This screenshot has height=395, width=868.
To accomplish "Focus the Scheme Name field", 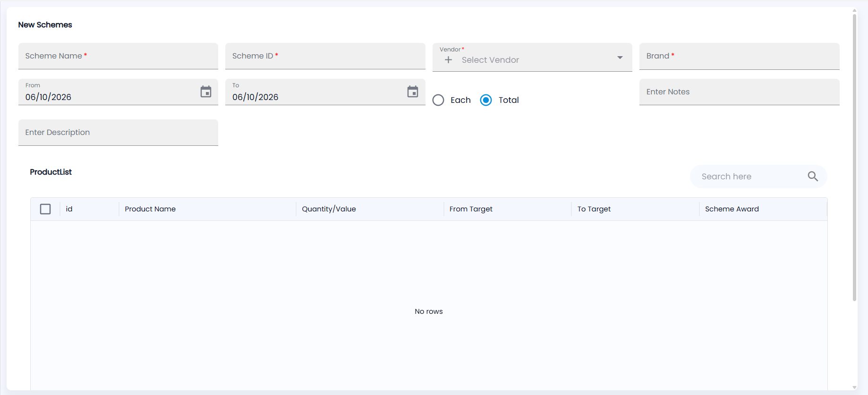I will click(118, 56).
